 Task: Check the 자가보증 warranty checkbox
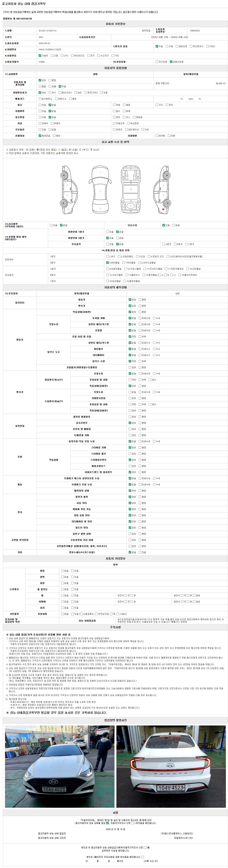(x=157, y=62)
